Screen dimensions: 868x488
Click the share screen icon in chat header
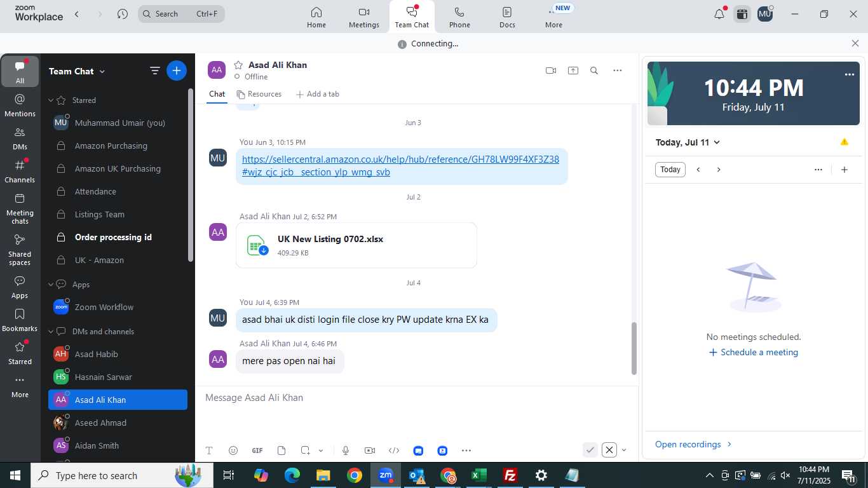click(x=573, y=71)
